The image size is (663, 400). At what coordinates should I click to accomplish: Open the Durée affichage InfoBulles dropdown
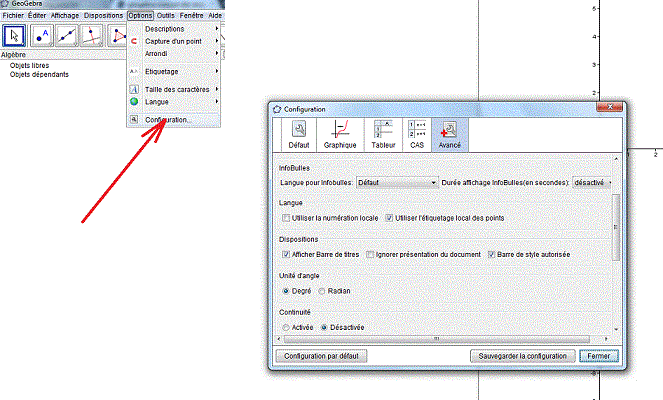coord(591,183)
